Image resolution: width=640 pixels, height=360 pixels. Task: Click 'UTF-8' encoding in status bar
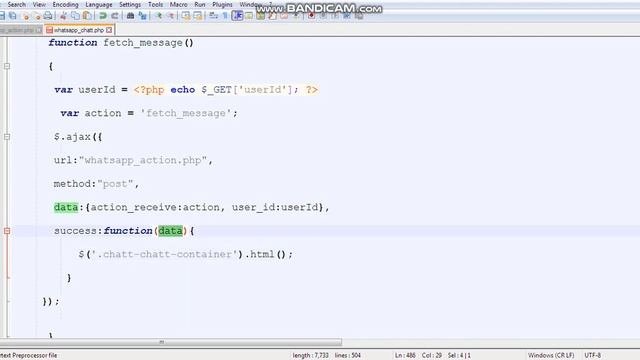[x=593, y=355]
